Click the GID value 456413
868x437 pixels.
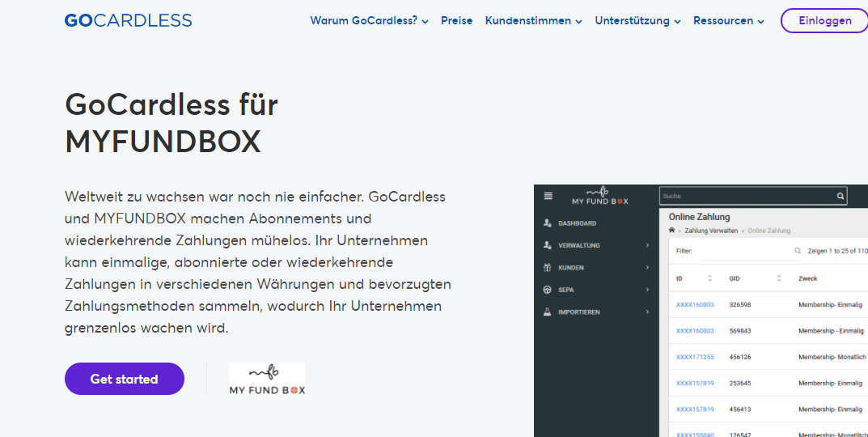coord(740,409)
